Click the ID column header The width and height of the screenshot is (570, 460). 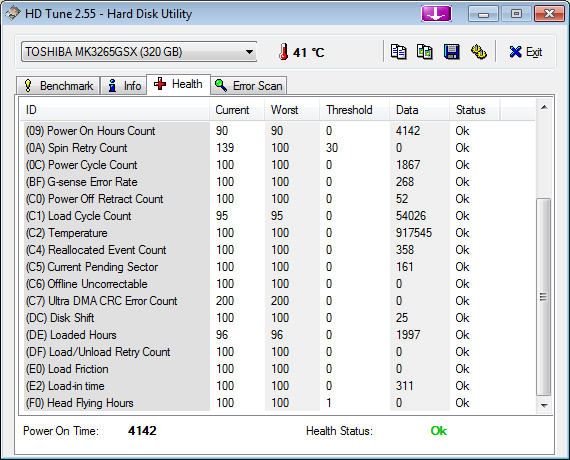click(115, 110)
